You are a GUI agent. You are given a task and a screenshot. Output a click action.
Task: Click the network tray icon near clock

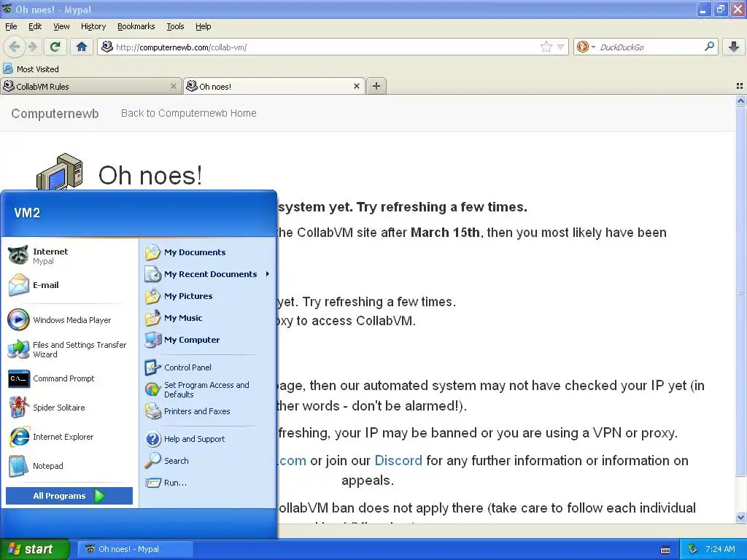tap(693, 549)
